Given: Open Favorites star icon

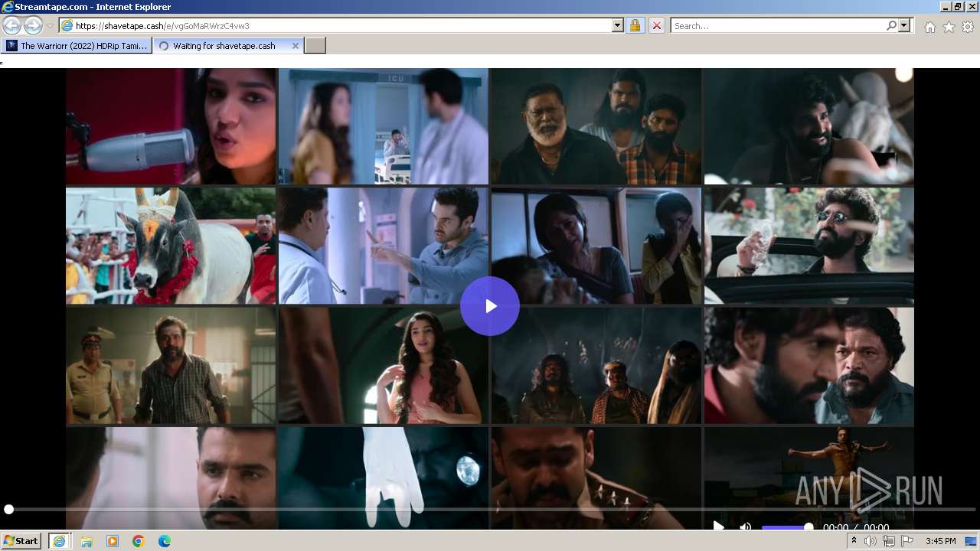Looking at the screenshot, I should [949, 27].
